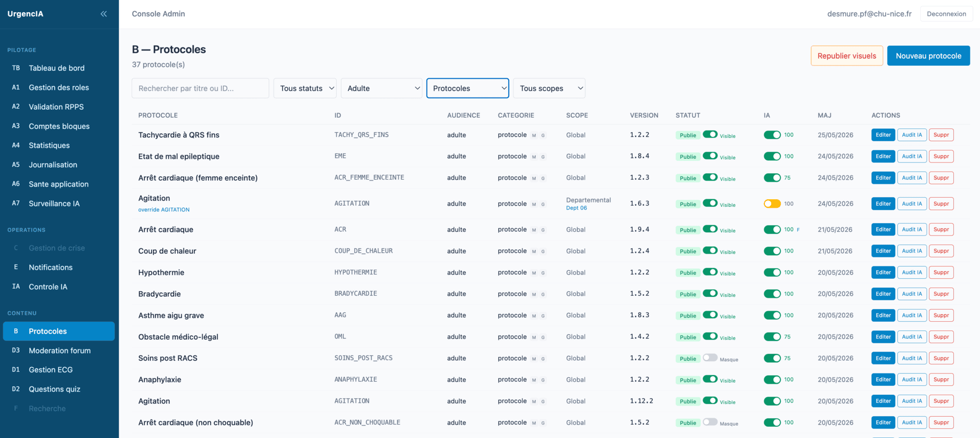980x438 pixels.
Task: Click Suppr for Soins post RACS
Action: coord(941,359)
